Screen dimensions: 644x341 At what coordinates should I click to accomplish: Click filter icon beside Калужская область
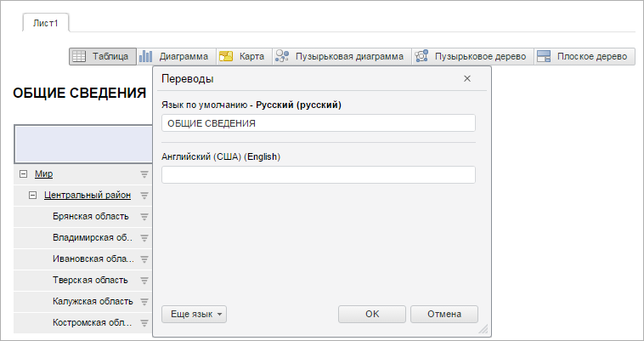(144, 301)
